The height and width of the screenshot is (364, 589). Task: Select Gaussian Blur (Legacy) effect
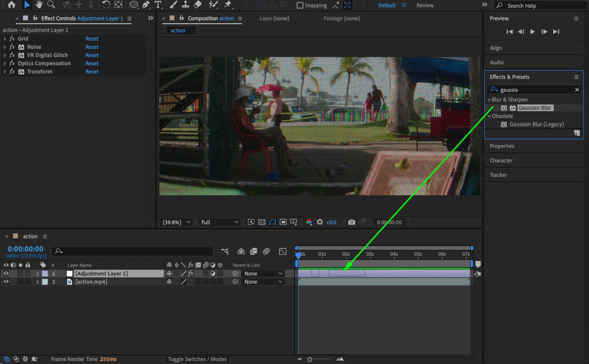point(537,124)
